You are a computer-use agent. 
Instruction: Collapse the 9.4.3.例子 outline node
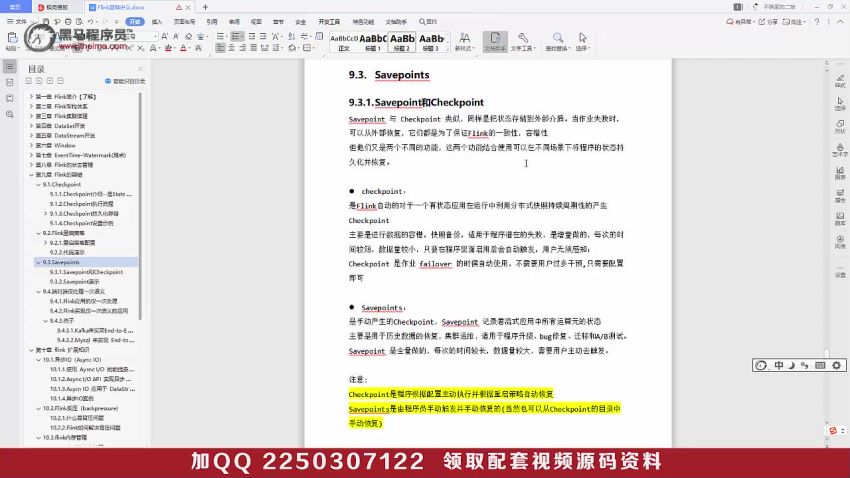(x=46, y=321)
